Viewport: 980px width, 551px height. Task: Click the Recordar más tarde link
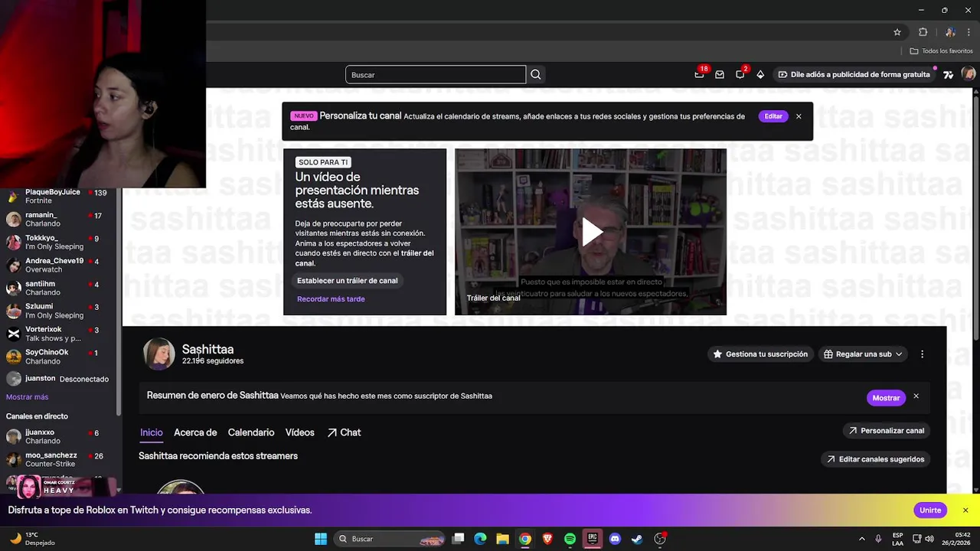[331, 299]
